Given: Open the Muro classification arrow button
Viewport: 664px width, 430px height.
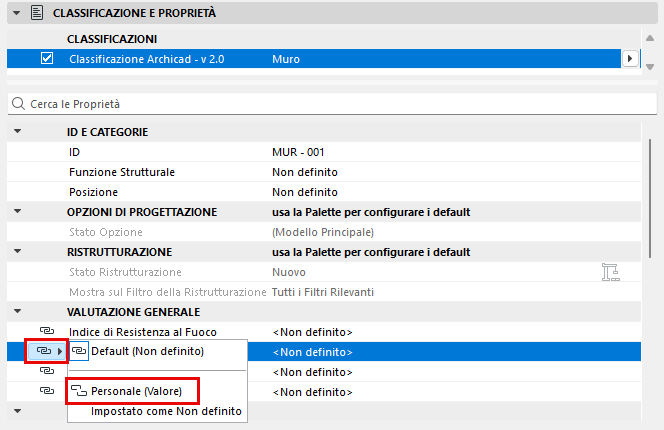Looking at the screenshot, I should 630,58.
